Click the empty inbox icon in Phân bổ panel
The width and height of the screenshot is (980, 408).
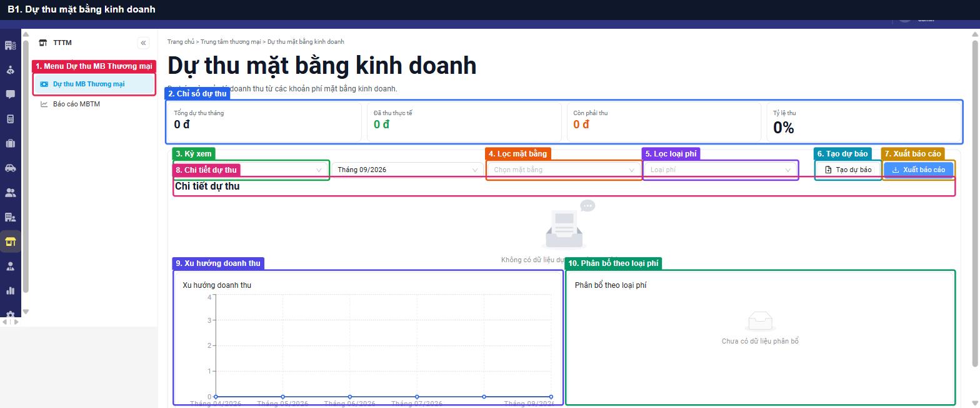761,322
